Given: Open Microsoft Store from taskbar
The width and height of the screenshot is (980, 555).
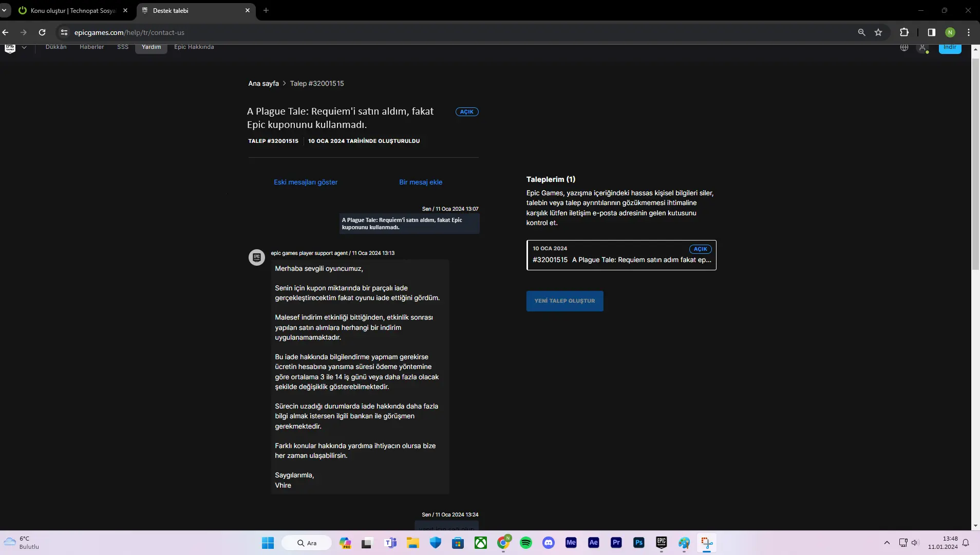Looking at the screenshot, I should (x=458, y=543).
